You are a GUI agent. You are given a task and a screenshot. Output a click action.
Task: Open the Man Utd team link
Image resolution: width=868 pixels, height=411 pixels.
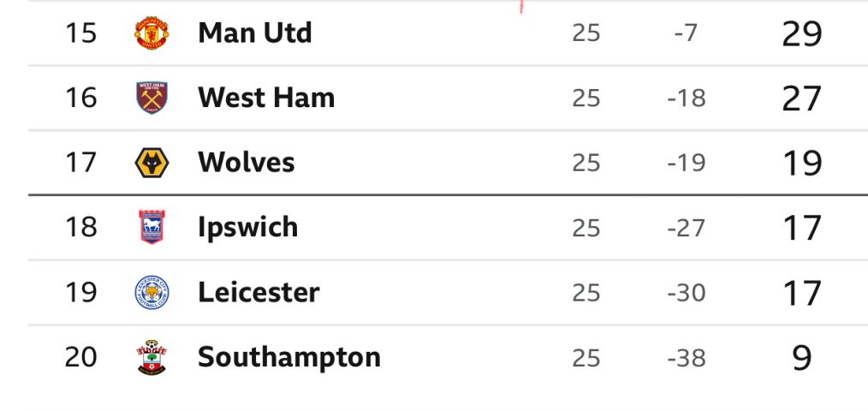(x=254, y=33)
